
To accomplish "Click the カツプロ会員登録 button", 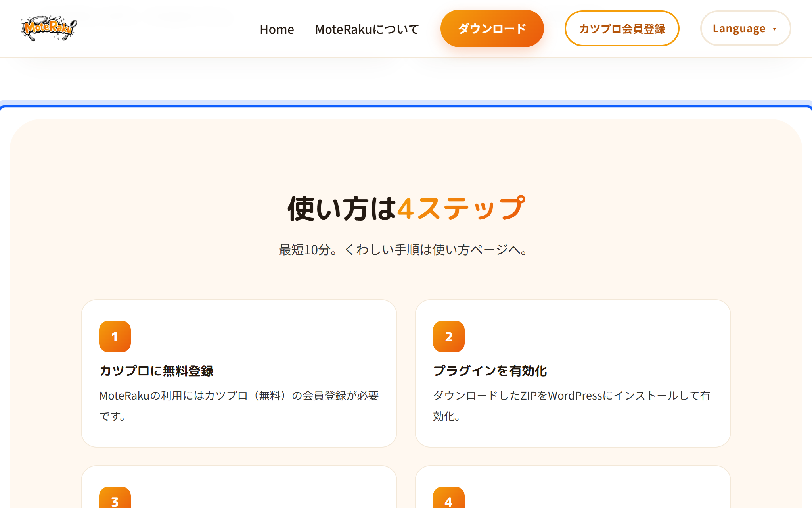I will [x=622, y=29].
